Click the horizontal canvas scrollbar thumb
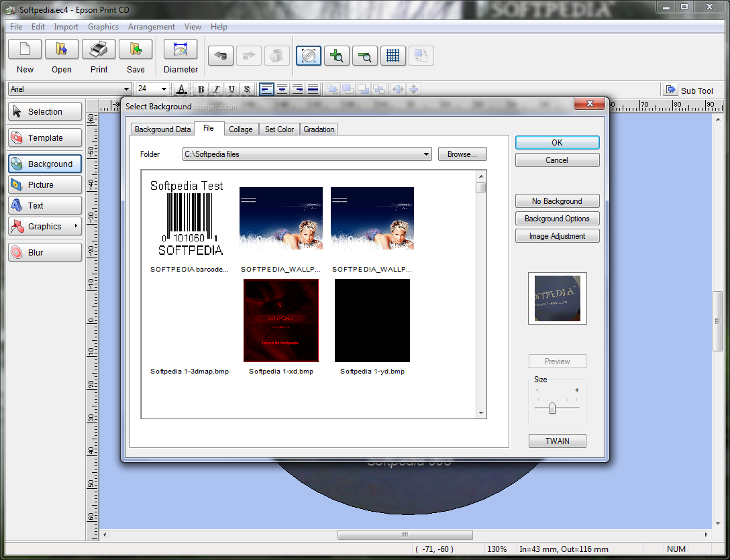Image resolution: width=730 pixels, height=560 pixels. click(405, 535)
